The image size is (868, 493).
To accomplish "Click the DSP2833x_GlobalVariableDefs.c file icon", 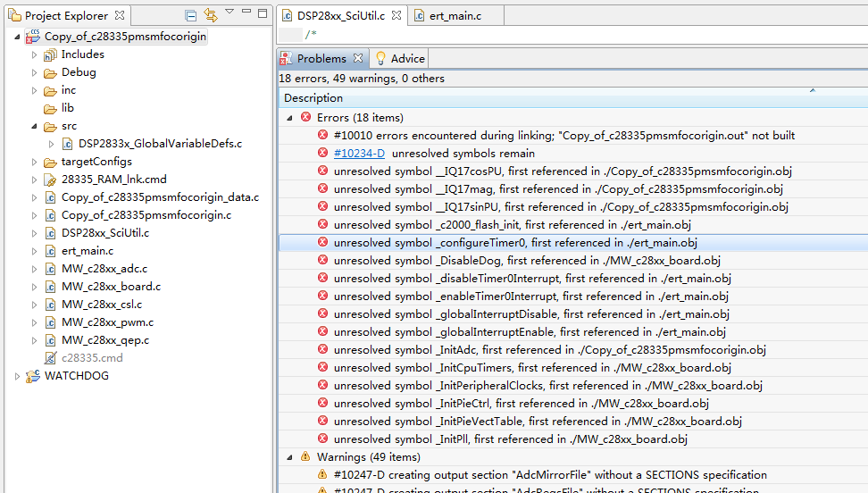I will [x=67, y=144].
